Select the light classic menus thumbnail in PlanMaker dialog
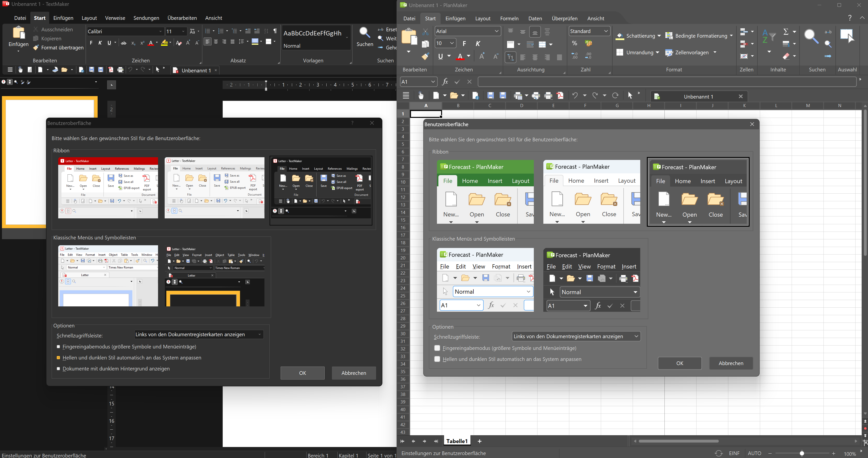 [485, 280]
